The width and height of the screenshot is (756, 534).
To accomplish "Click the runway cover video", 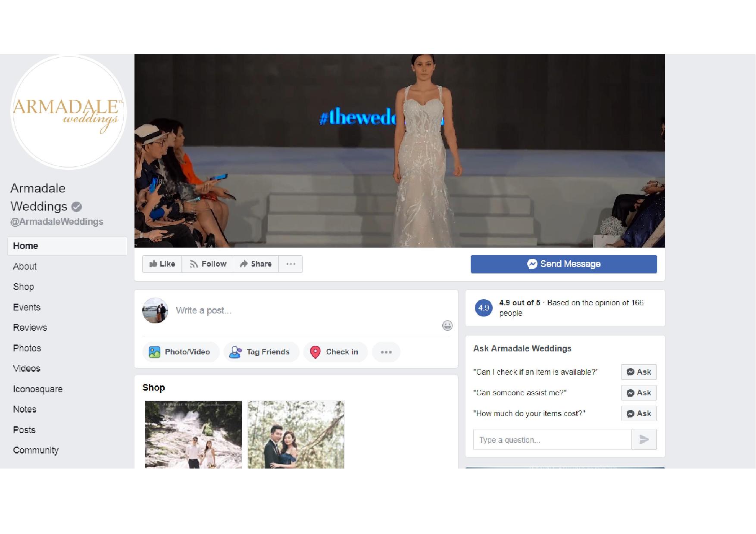I will point(400,151).
